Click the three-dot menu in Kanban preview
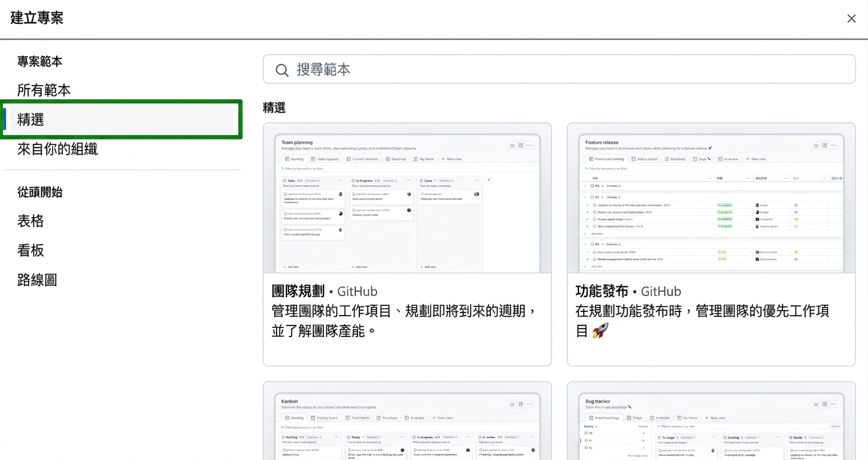This screenshot has height=460, width=868. [x=529, y=404]
